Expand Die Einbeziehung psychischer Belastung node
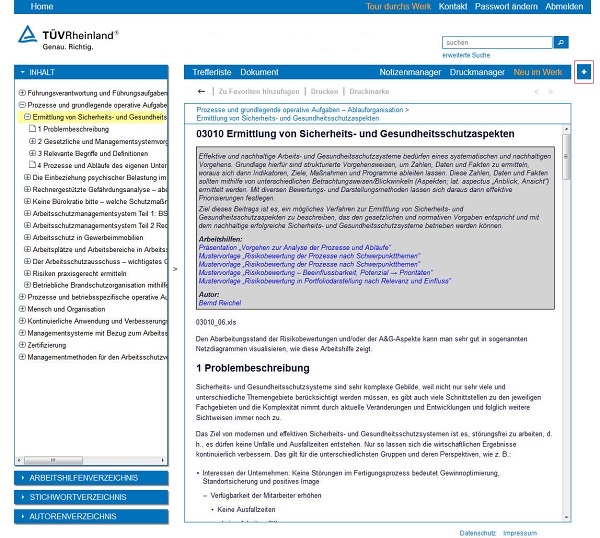This screenshot has height=538, width=600. coord(27,177)
